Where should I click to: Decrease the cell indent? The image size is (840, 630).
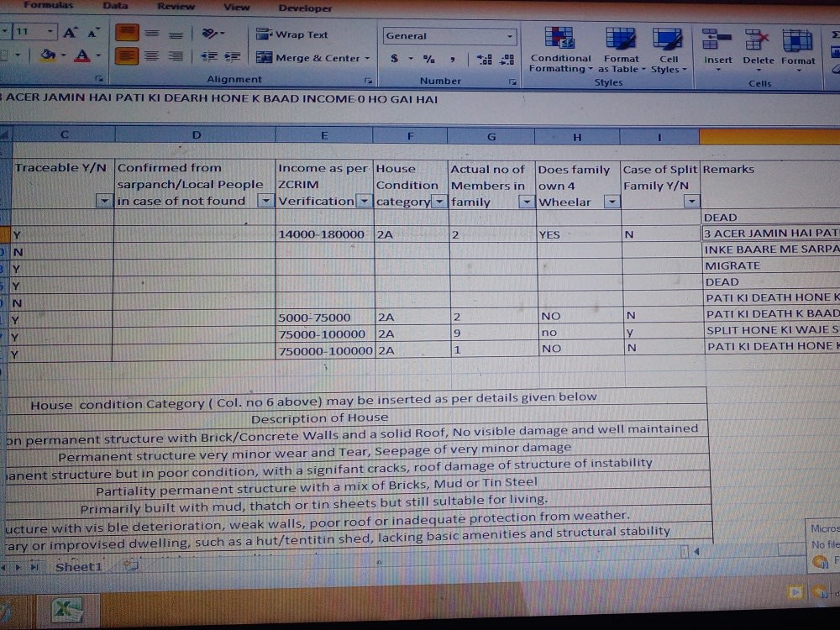[209, 56]
